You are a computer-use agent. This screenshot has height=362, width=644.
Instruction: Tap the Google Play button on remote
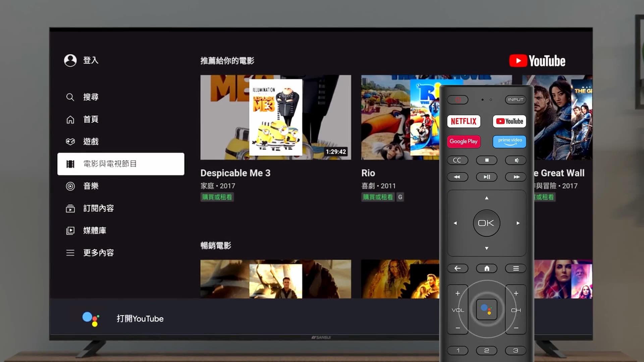click(464, 141)
